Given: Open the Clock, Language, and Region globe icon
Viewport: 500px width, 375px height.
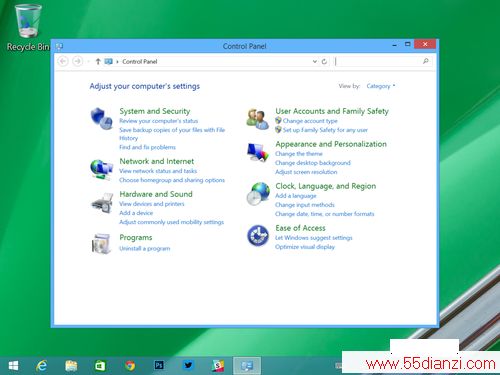Looking at the screenshot, I should pos(258,194).
